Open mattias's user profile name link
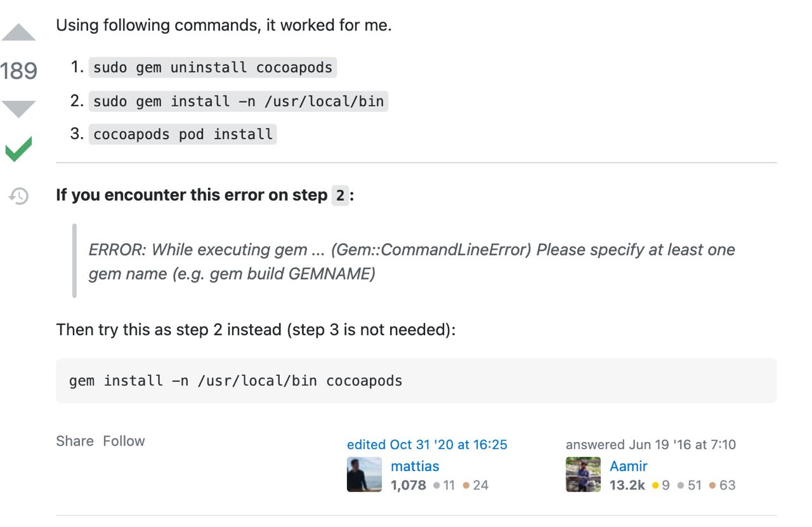Image resolution: width=812 pixels, height=527 pixels. (415, 466)
